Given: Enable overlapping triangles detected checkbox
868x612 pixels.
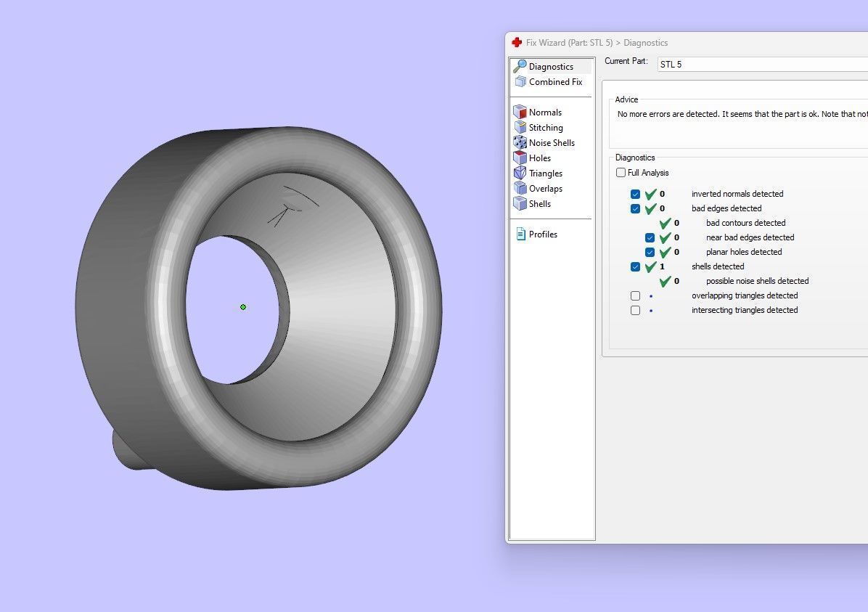Looking at the screenshot, I should click(635, 295).
